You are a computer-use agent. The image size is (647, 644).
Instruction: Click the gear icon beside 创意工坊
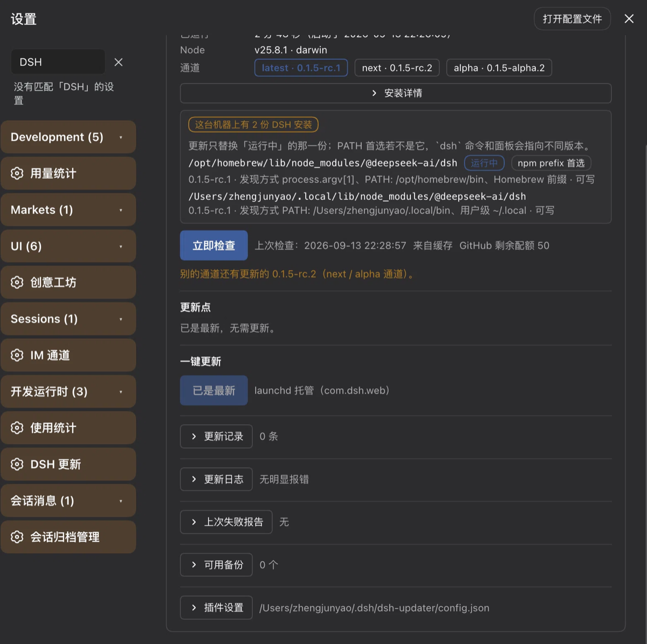(x=17, y=282)
